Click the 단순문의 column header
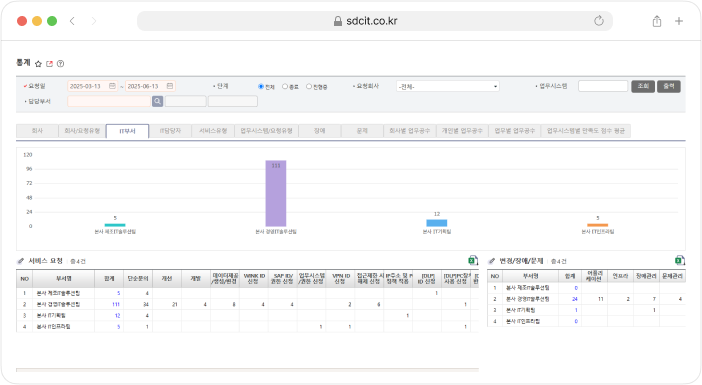The height and width of the screenshot is (385, 702). (138, 278)
